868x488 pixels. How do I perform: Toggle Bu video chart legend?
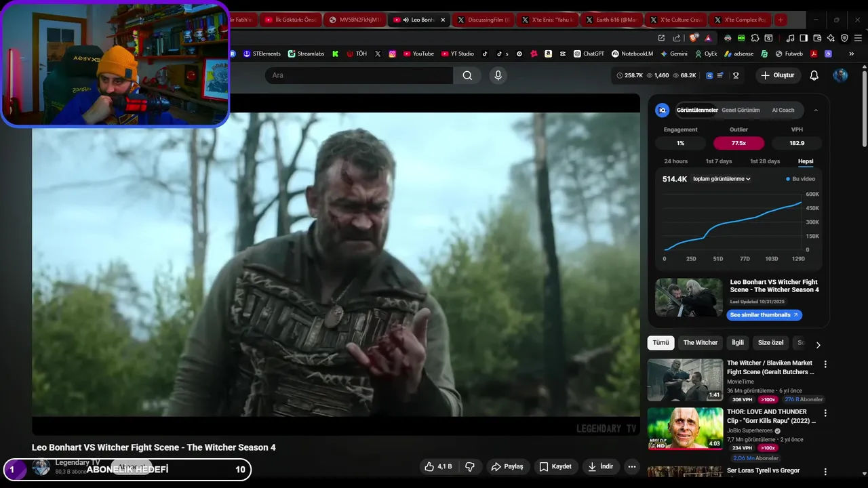click(x=801, y=179)
